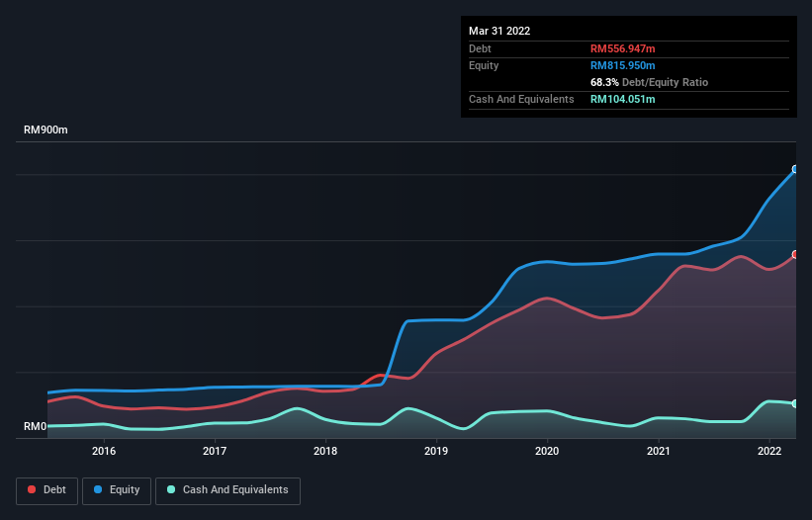Click the 68.3% Debt/Equity Ratio text
Screen dimensions: 812x520
(x=649, y=82)
